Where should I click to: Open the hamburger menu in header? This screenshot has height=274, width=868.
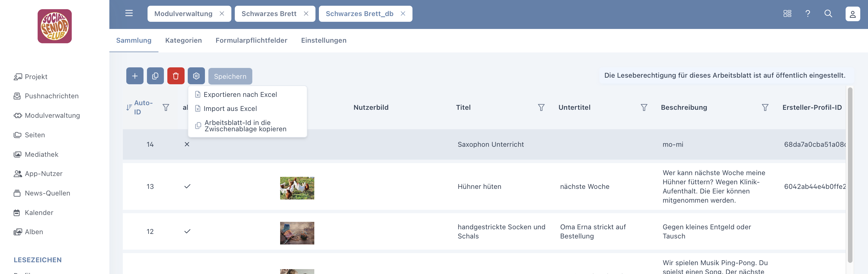pyautogui.click(x=129, y=13)
